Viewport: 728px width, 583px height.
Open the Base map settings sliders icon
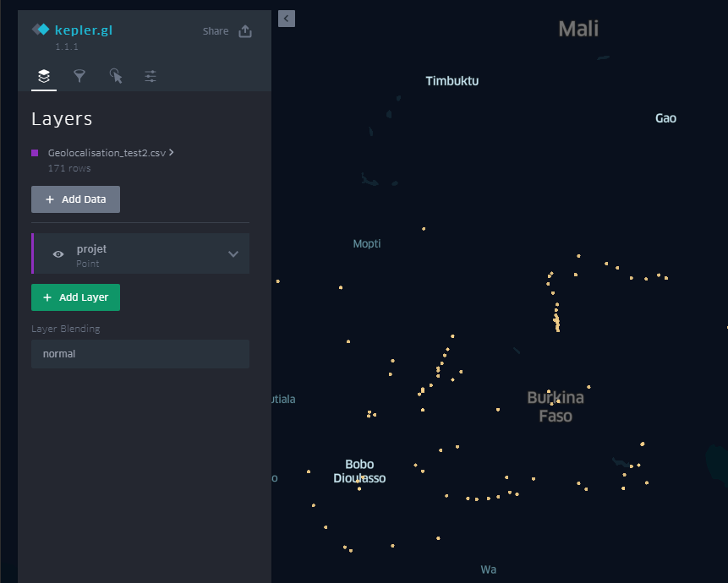[151, 76]
